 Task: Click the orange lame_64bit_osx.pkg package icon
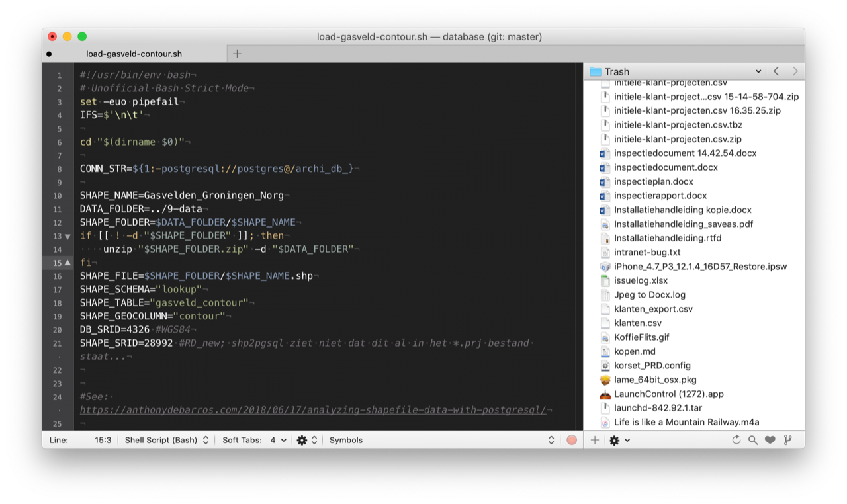(x=605, y=380)
